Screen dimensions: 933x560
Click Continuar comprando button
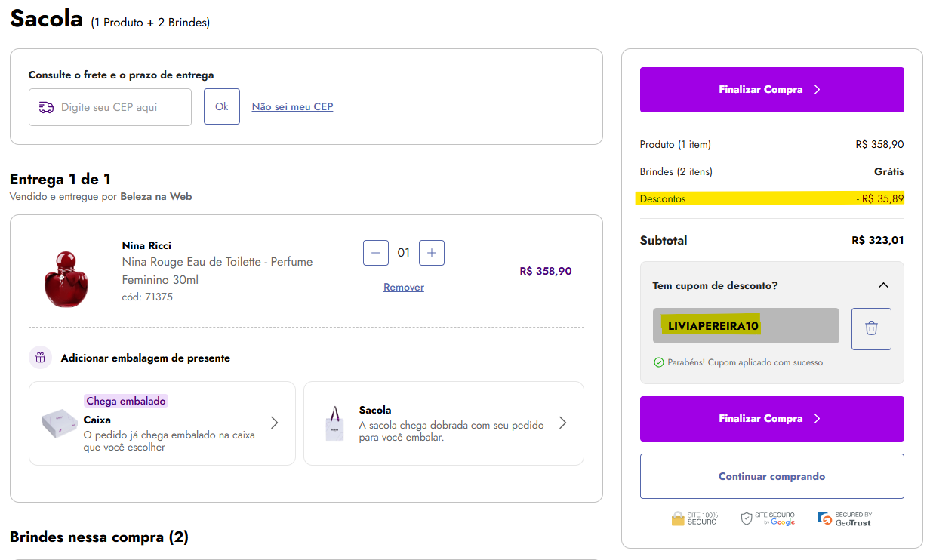coord(771,476)
